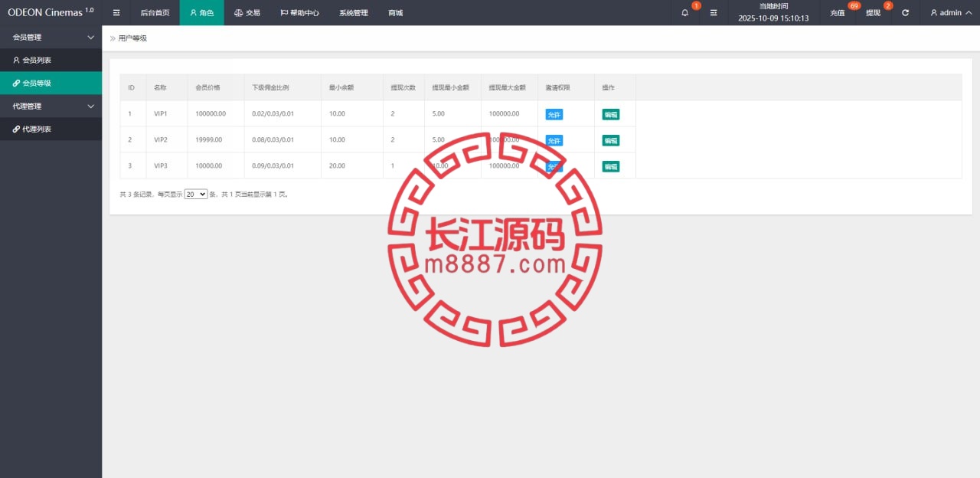Image resolution: width=980 pixels, height=478 pixels.
Task: Click the 最小余额 column header
Action: [x=341, y=87]
